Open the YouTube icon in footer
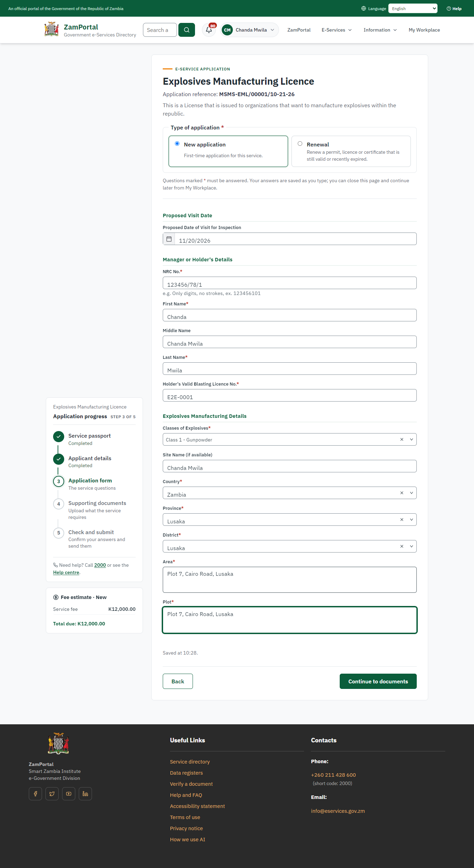This screenshot has height=868, width=474. (69, 794)
